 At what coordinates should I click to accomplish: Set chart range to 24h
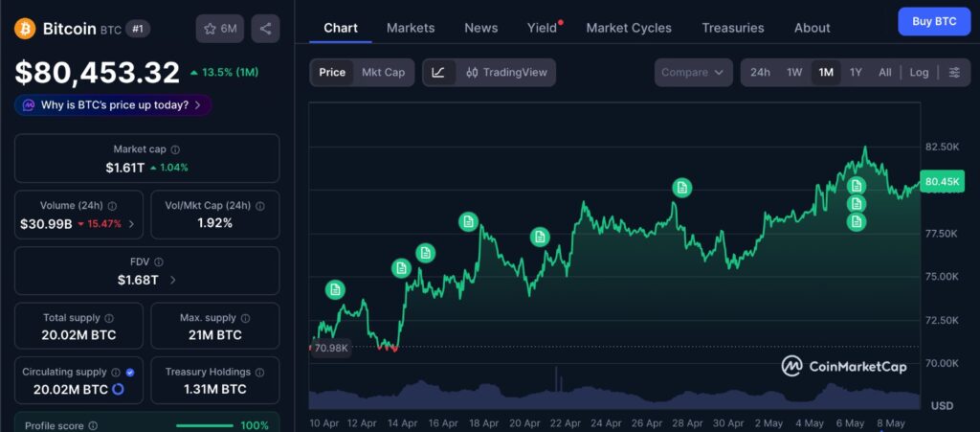click(760, 73)
